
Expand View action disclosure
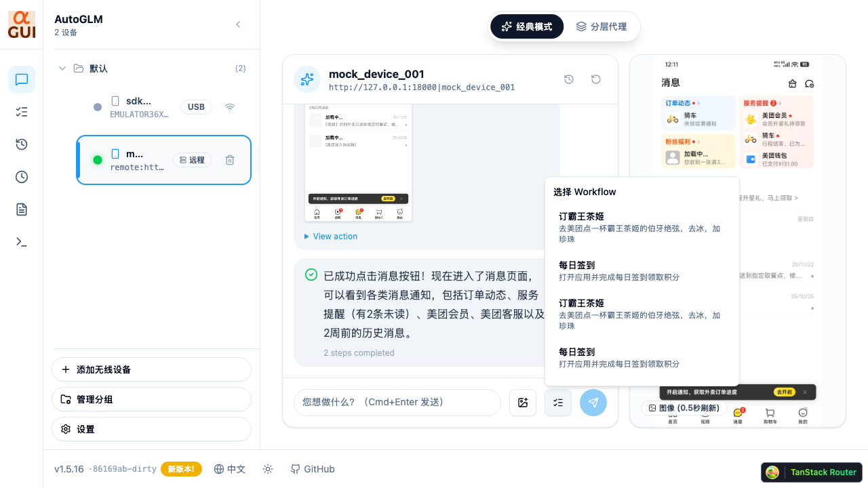(331, 237)
